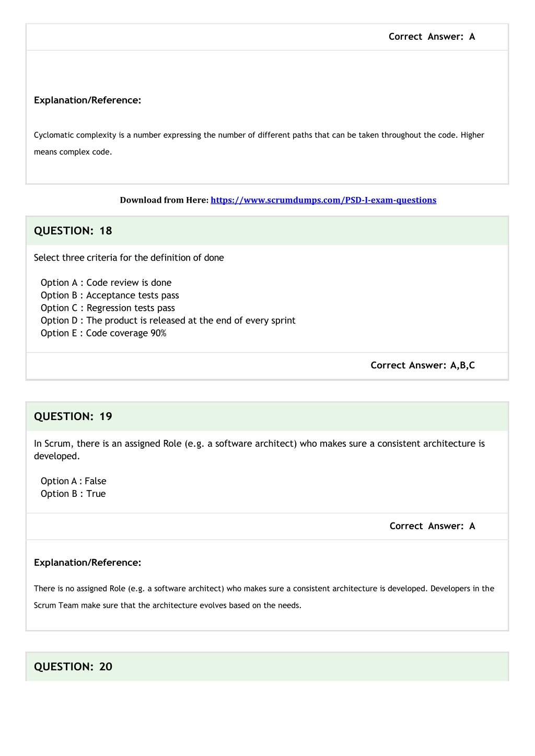Image resolution: width=535 pixels, height=756 pixels.
Task: Click the QUESTION: 20 header
Action: tap(73, 667)
